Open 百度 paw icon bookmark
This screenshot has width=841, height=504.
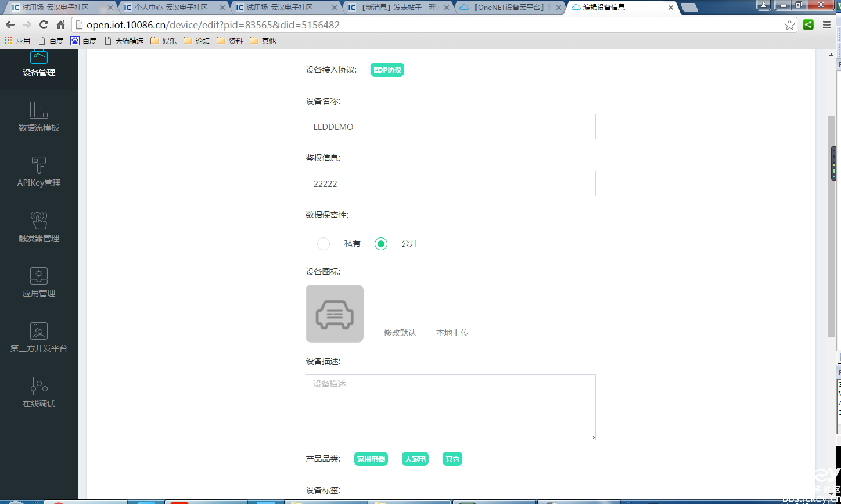pos(84,41)
